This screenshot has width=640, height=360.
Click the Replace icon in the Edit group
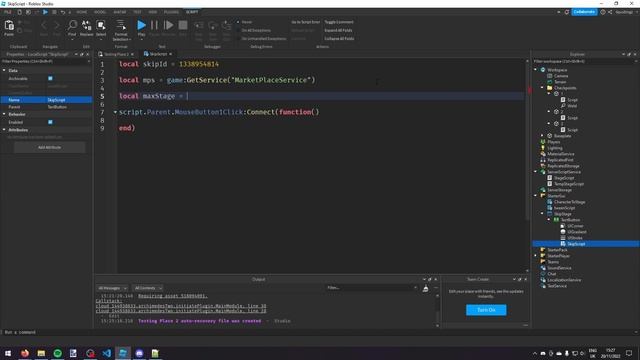[87, 25]
